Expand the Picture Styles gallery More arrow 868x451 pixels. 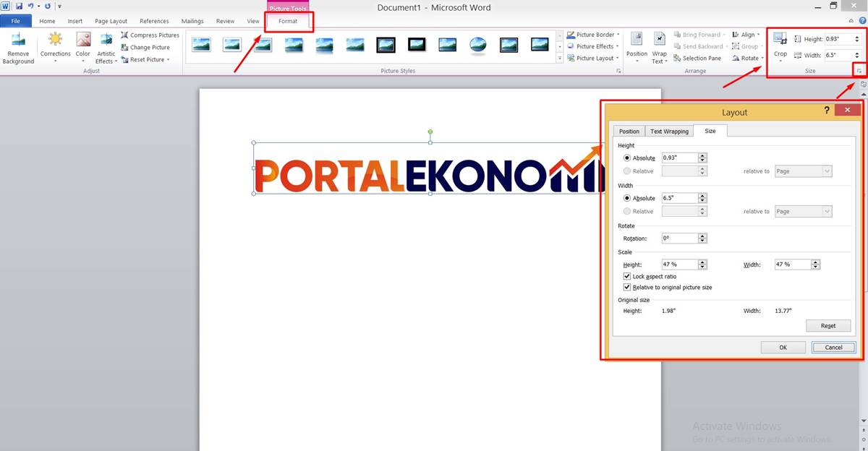pos(560,58)
